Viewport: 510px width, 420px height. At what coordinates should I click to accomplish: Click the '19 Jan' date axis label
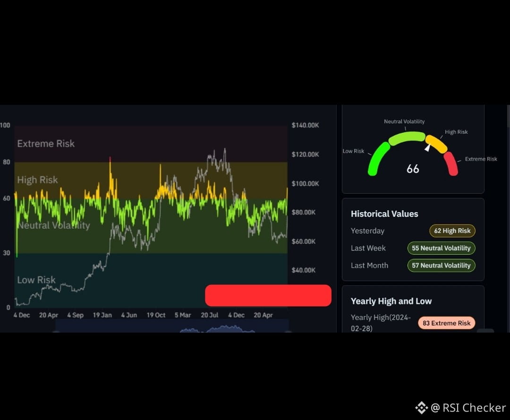pyautogui.click(x=102, y=315)
